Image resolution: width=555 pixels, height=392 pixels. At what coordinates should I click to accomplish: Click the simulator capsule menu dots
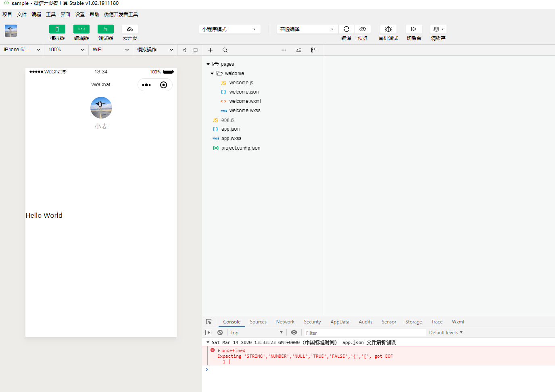146,85
